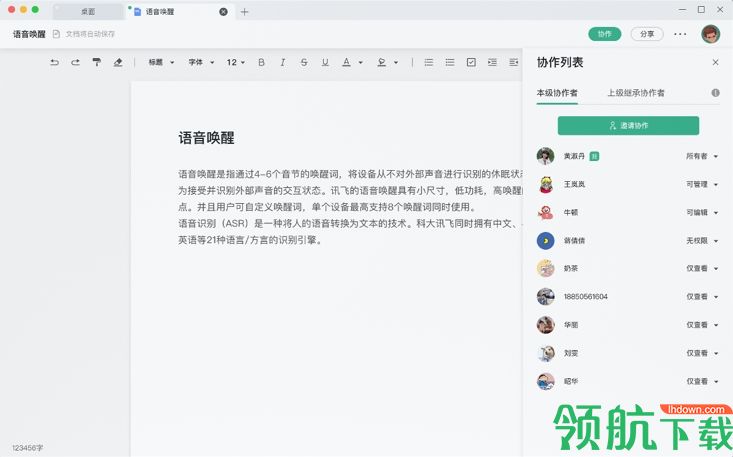Viewport: 733px width, 457px height.
Task: Click collaborator name 18850561604
Action: pyautogui.click(x=585, y=297)
